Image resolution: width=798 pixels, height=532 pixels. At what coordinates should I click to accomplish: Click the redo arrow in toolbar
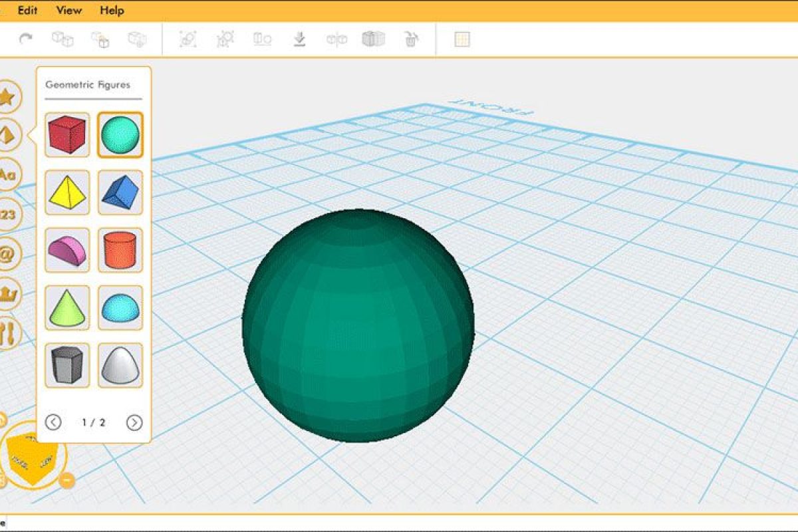pyautogui.click(x=26, y=39)
